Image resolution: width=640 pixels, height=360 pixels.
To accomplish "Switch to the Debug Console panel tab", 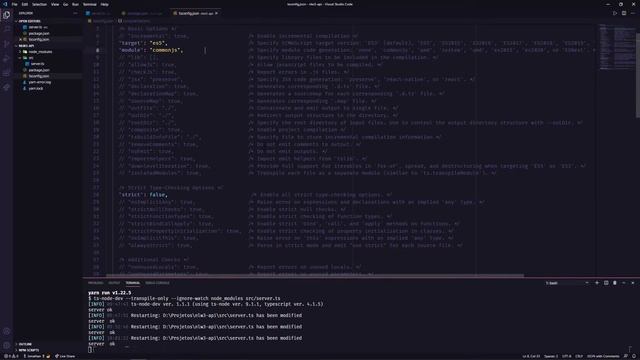I will (157, 283).
